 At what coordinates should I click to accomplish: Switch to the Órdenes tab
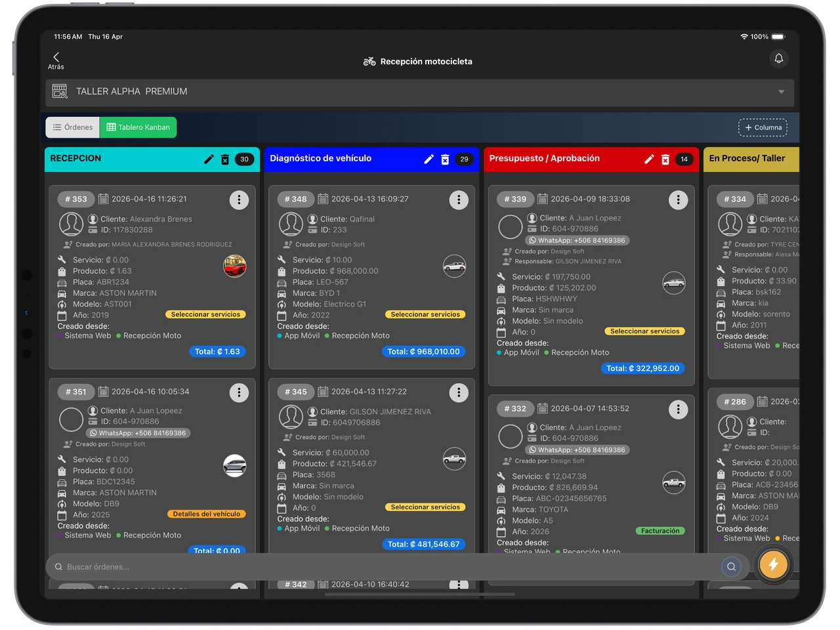coord(72,127)
